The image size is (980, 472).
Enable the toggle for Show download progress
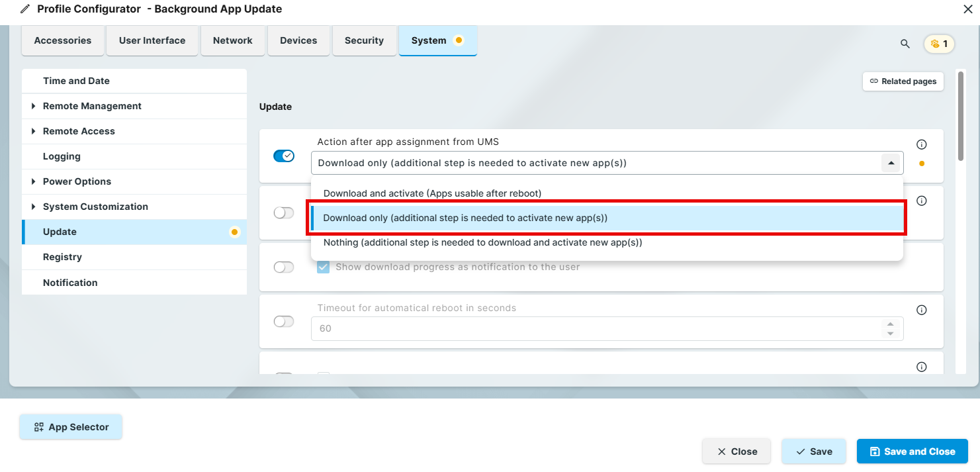tap(284, 267)
